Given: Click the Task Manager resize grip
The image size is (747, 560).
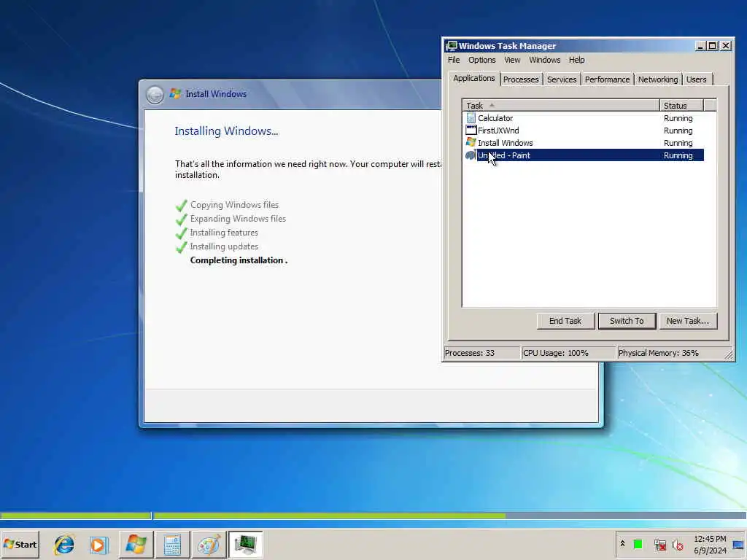Looking at the screenshot, I should tap(729, 355).
